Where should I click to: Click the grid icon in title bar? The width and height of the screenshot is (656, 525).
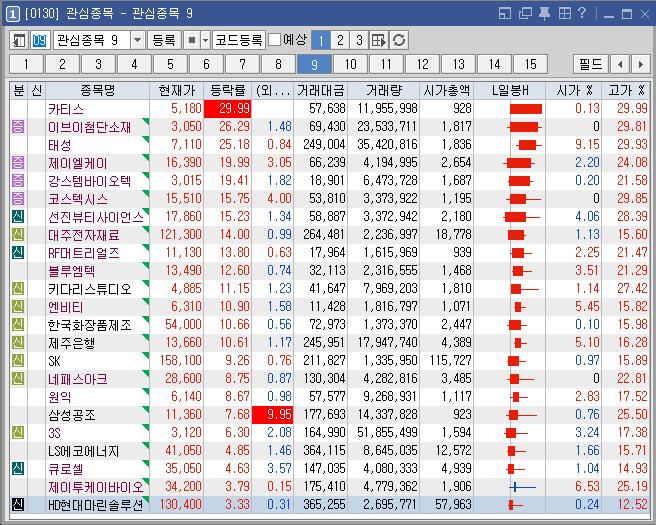pyautogui.click(x=564, y=14)
